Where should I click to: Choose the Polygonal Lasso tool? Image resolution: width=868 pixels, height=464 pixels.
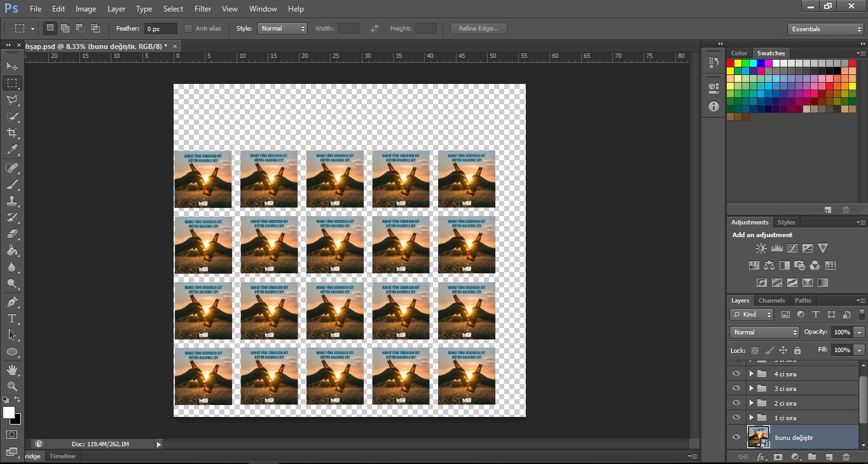pos(12,100)
